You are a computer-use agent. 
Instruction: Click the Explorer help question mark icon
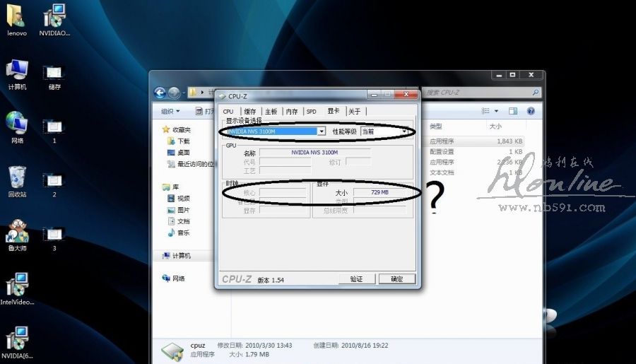click(531, 111)
